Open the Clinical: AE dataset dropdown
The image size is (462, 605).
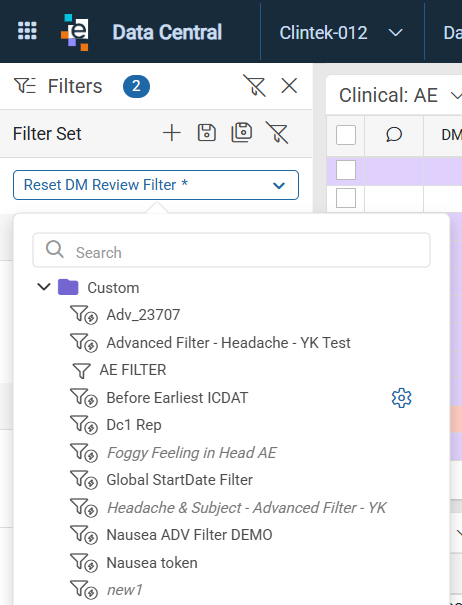400,95
